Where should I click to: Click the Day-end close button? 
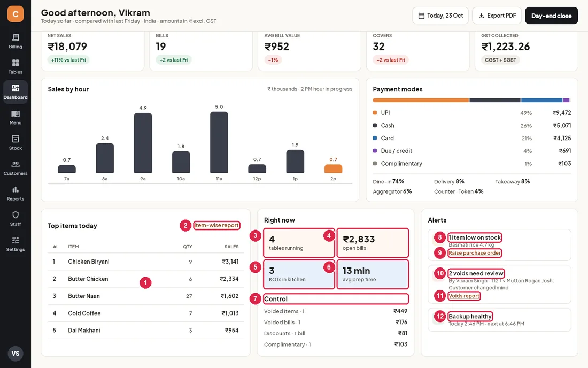[551, 16]
